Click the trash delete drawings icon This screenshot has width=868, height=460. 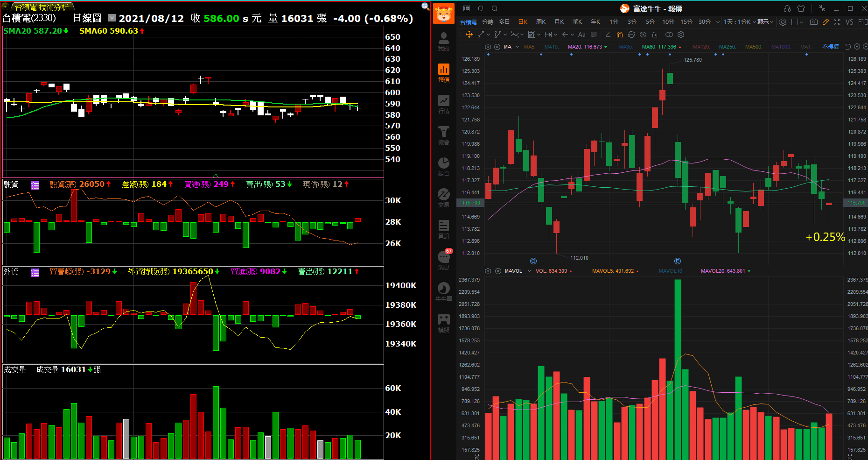pyautogui.click(x=655, y=35)
